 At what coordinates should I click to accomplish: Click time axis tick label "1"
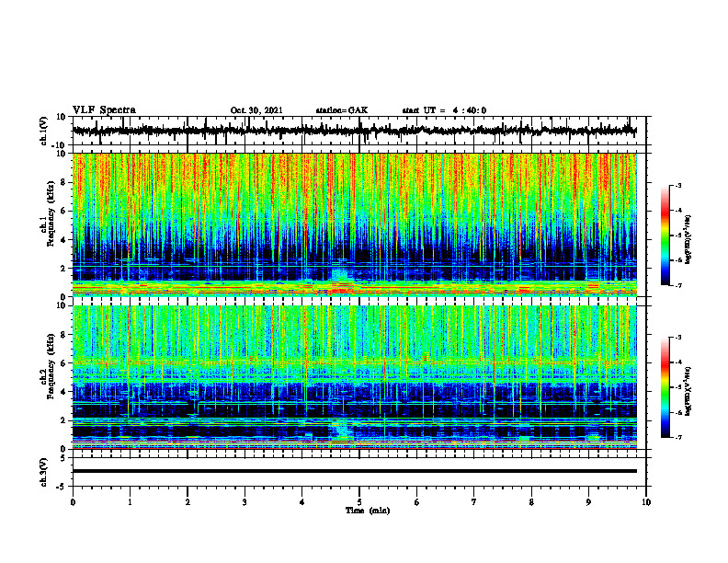[x=130, y=502]
